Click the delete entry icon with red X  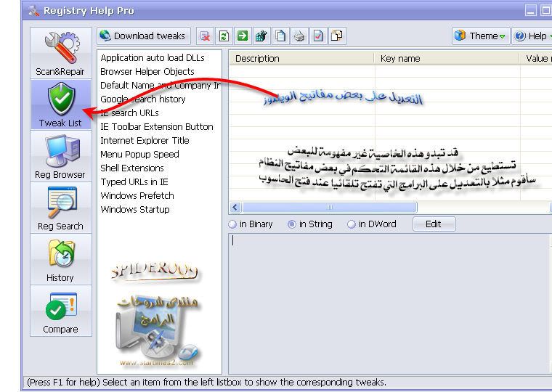click(205, 36)
